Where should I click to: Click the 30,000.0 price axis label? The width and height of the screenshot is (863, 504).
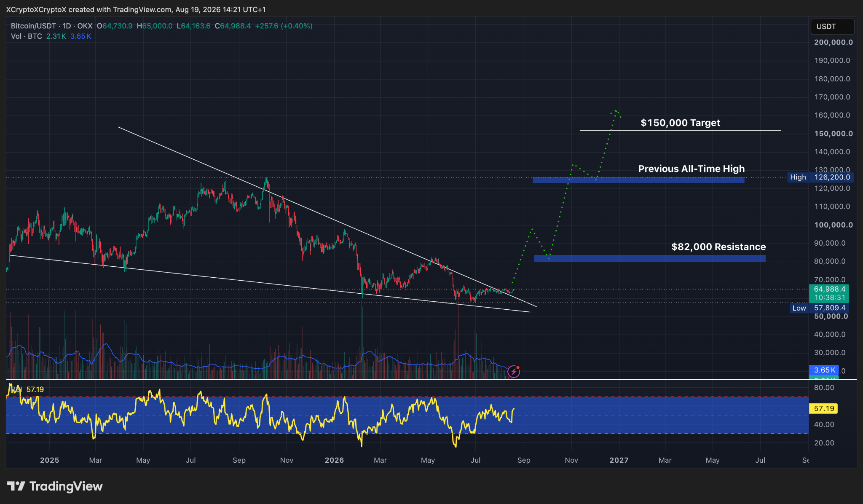pos(830,353)
